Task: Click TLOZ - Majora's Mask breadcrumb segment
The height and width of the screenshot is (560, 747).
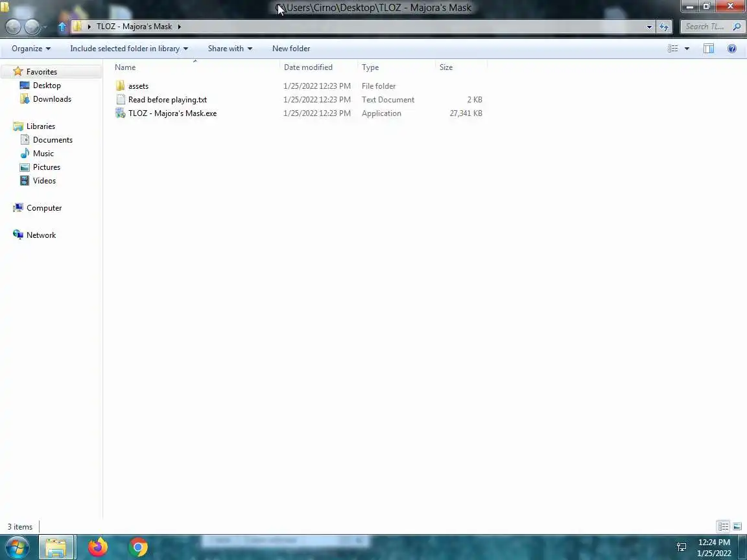Action: pos(134,27)
